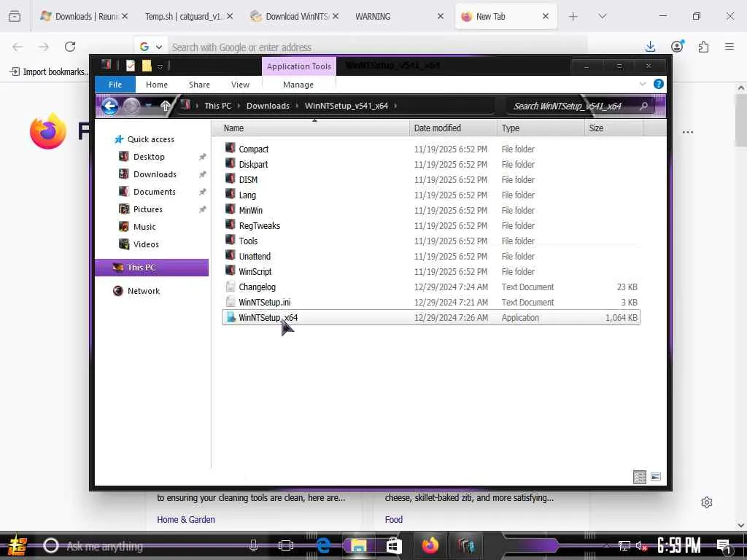This screenshot has width=747, height=560.
Task: Switch to Firefox from the taskbar
Action: pos(430,545)
